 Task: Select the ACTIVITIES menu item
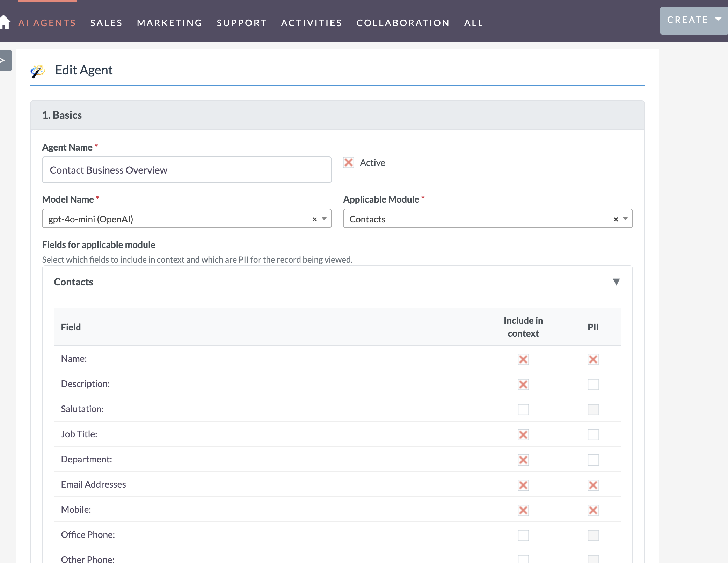click(311, 22)
